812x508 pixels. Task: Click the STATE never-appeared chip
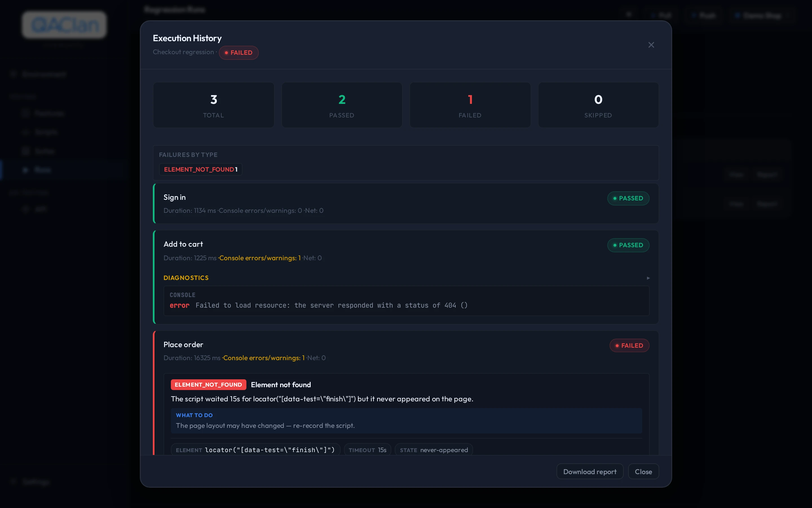(434, 450)
